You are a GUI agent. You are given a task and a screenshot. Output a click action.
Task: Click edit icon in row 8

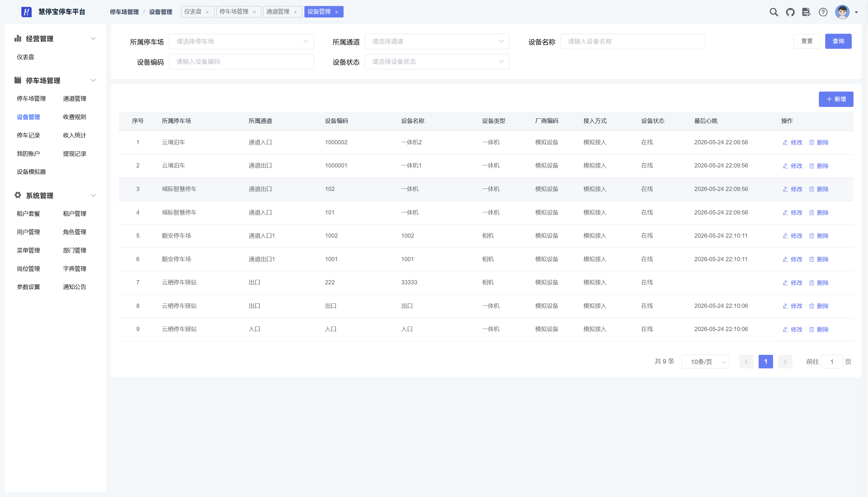pos(785,306)
